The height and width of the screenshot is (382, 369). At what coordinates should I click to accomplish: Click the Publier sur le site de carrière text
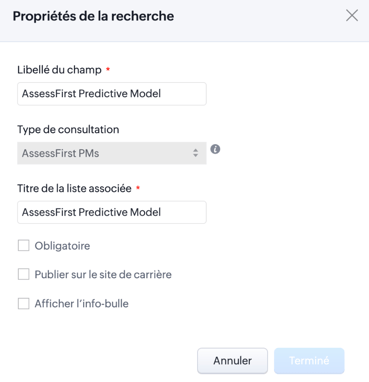(x=103, y=275)
